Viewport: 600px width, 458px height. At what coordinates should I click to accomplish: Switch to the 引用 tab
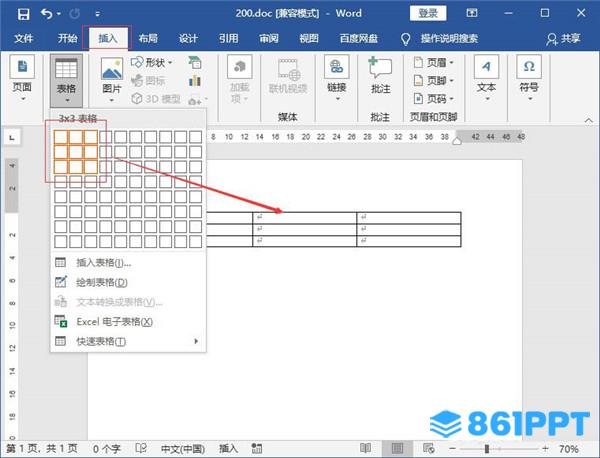(x=228, y=38)
